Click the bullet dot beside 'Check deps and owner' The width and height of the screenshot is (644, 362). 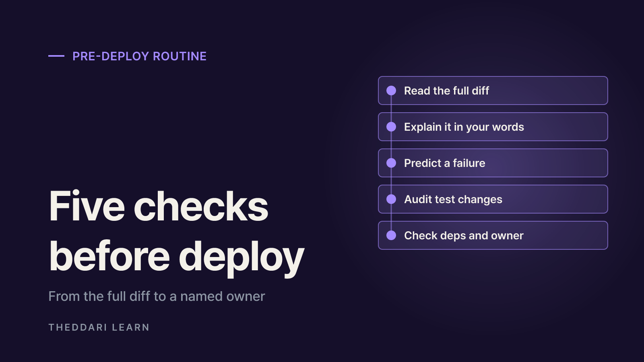(391, 235)
